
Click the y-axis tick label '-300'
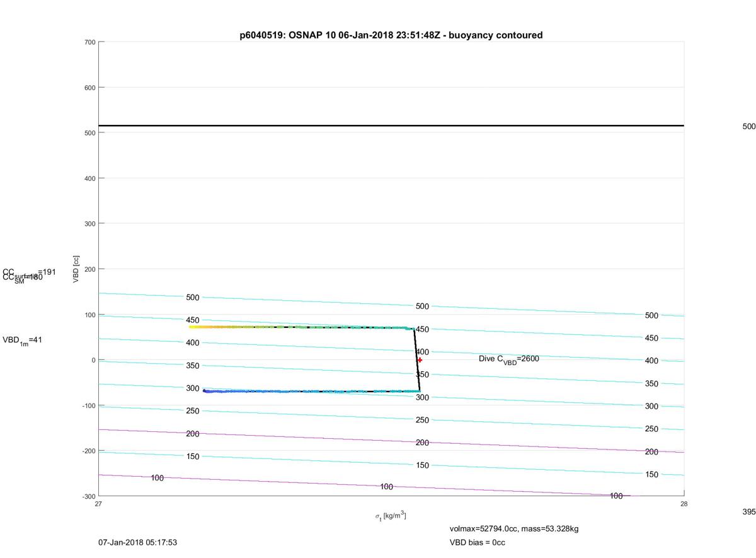88,496
